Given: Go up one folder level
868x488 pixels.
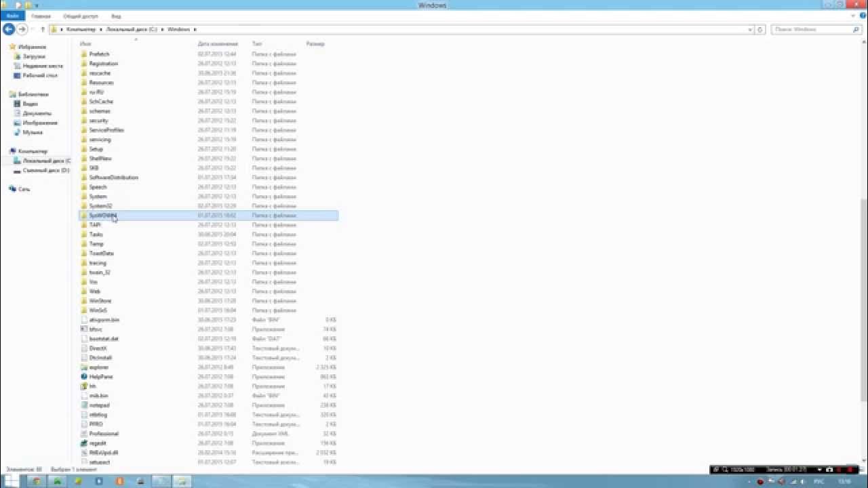Looking at the screenshot, I should click(x=43, y=29).
